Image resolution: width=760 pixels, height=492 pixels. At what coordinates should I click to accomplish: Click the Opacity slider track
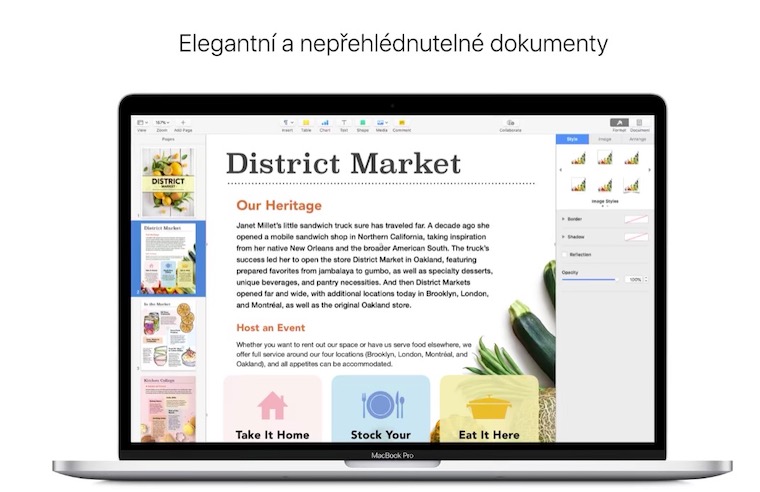589,280
